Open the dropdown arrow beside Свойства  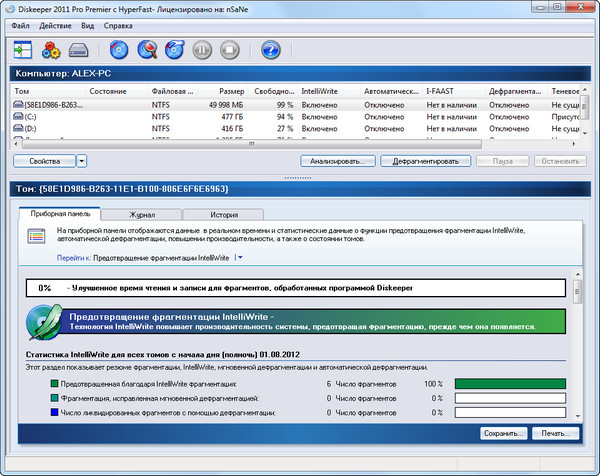pyautogui.click(x=82, y=160)
